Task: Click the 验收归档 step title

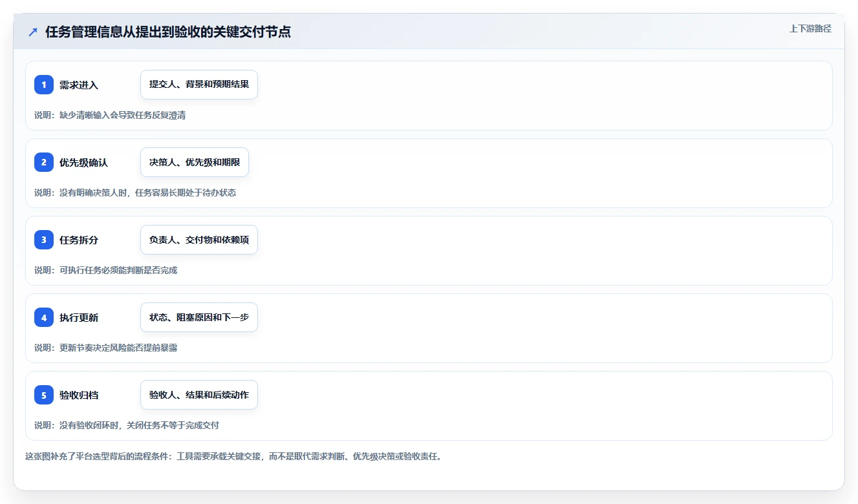Action: click(79, 395)
